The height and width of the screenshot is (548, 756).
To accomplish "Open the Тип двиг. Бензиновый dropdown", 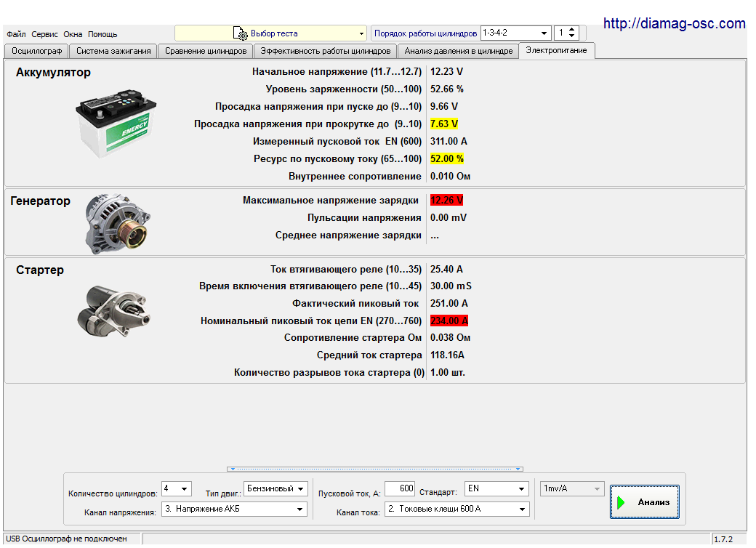I will tap(276, 488).
